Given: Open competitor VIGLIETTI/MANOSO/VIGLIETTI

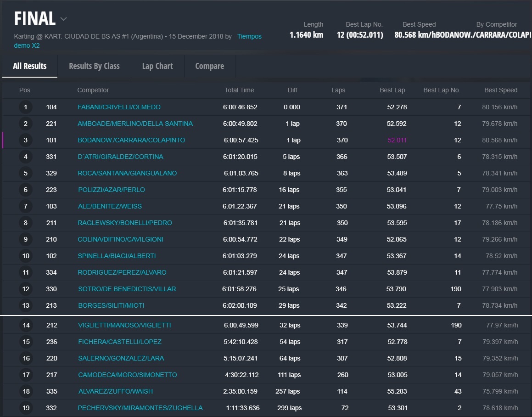Looking at the screenshot, I should click(x=124, y=326).
